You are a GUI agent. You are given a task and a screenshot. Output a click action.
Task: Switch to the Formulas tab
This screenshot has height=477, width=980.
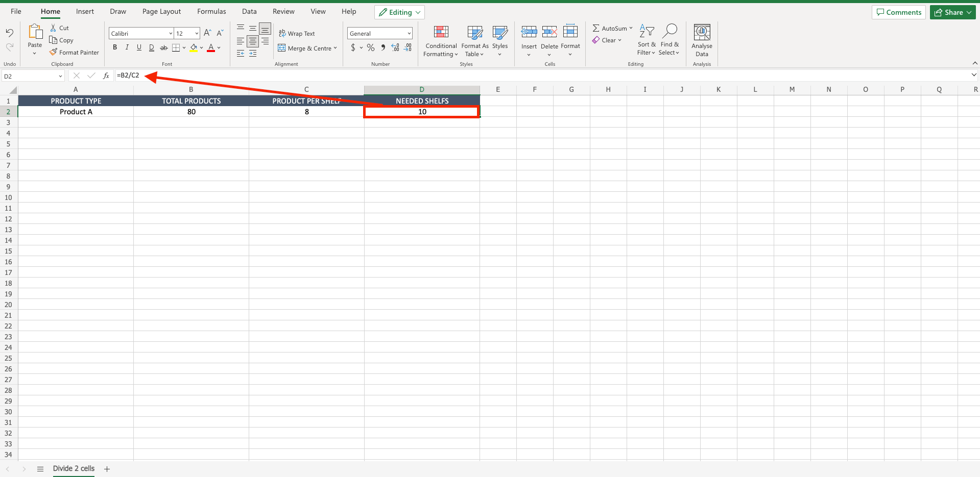pyautogui.click(x=211, y=11)
